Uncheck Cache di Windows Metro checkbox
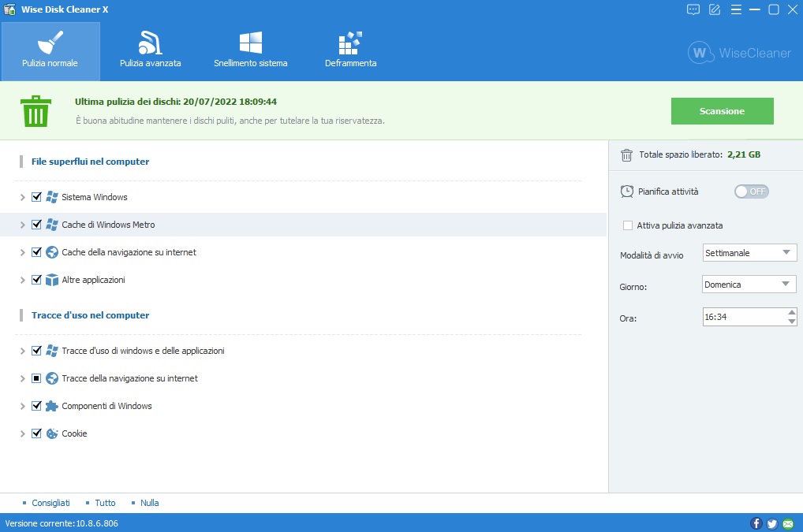The width and height of the screenshot is (803, 532). pos(36,225)
